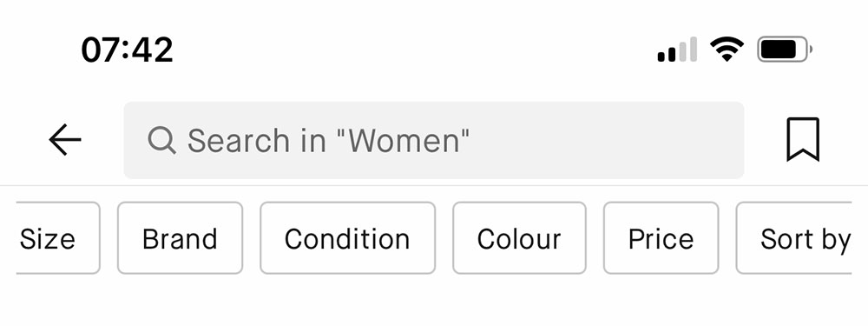868x326 pixels.
Task: Go back using the left arrow
Action: (x=65, y=140)
